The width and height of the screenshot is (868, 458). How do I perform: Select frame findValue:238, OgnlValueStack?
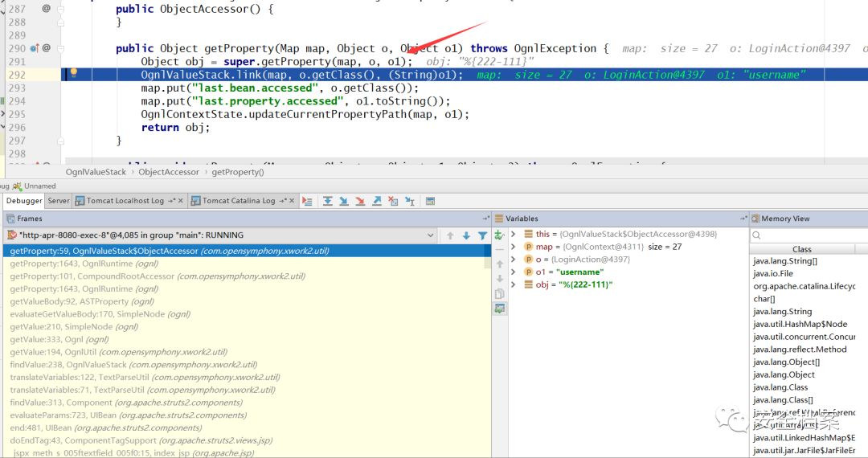(247, 365)
